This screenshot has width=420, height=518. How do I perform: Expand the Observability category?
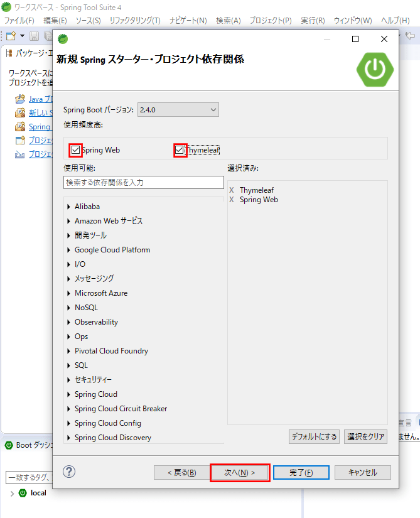coord(68,322)
